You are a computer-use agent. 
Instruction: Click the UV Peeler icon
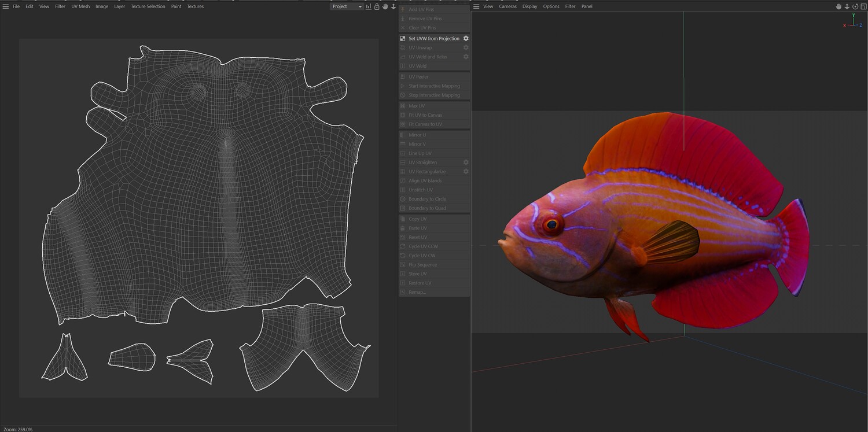(x=403, y=77)
